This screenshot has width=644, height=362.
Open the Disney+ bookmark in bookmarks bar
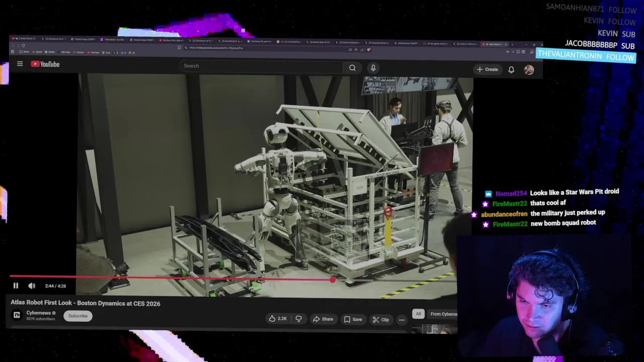79,52
